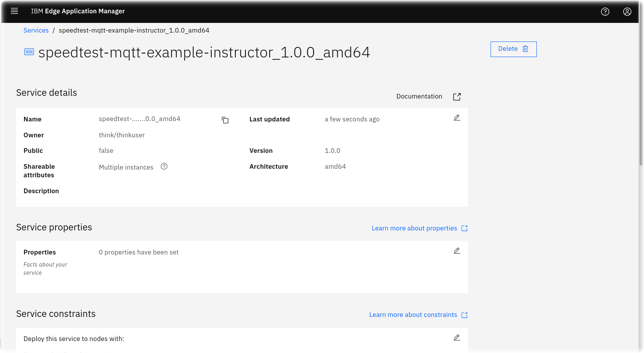
Task: Open the user profile icon
Action: 627,12
